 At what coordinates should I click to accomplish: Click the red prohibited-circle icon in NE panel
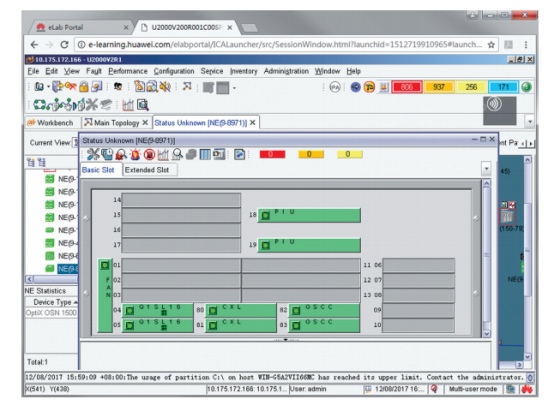149,154
